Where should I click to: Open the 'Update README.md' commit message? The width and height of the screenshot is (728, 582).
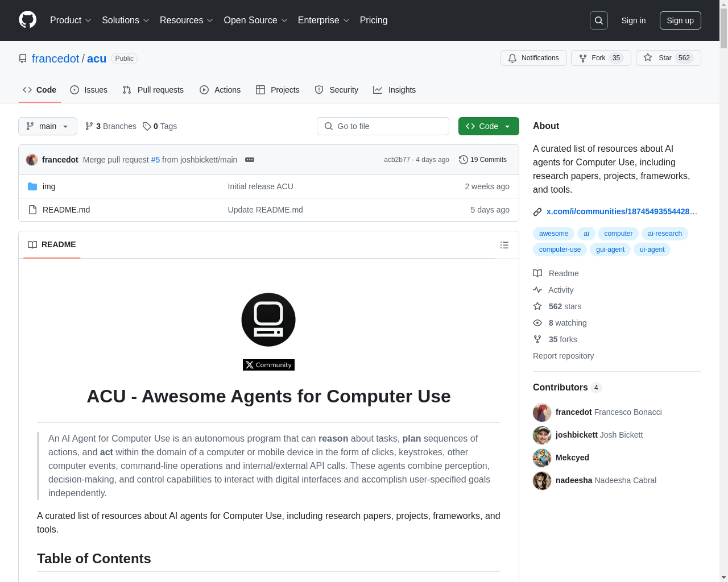(x=266, y=210)
